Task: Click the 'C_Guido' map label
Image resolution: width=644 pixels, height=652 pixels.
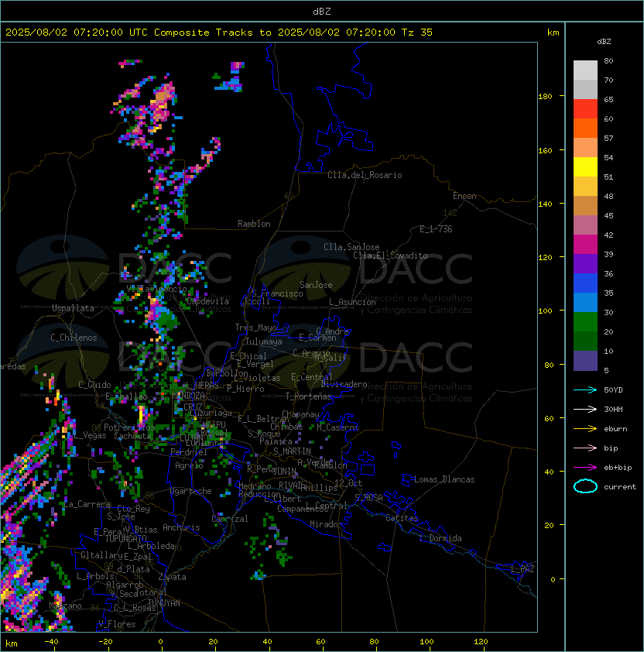Action: pos(94,385)
